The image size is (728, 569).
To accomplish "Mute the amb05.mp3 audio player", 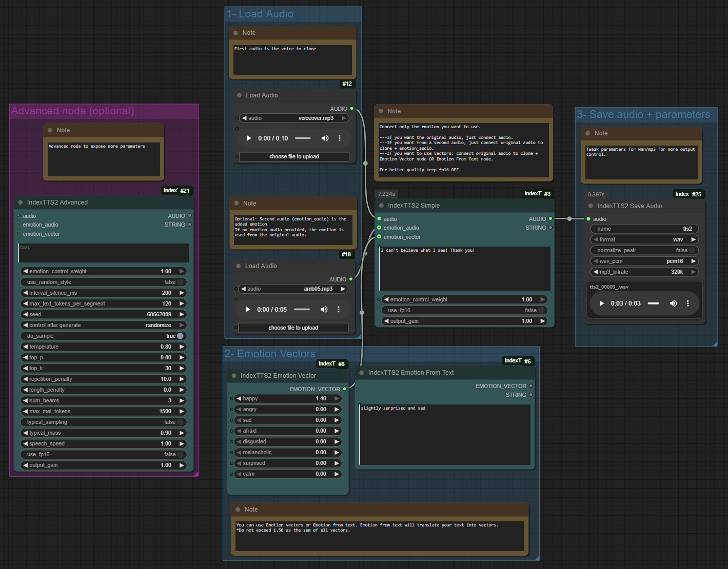I will coord(324,310).
